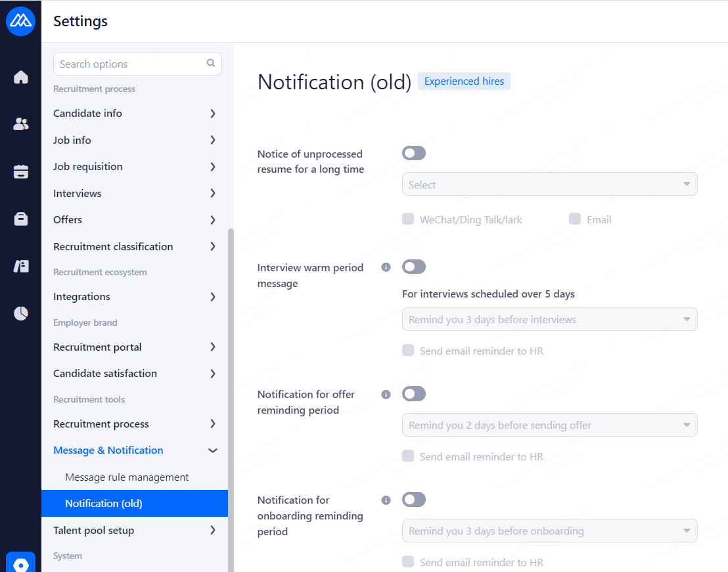Image resolution: width=728 pixels, height=572 pixels.
Task: Turn on Interview warm period message switch
Action: click(414, 267)
